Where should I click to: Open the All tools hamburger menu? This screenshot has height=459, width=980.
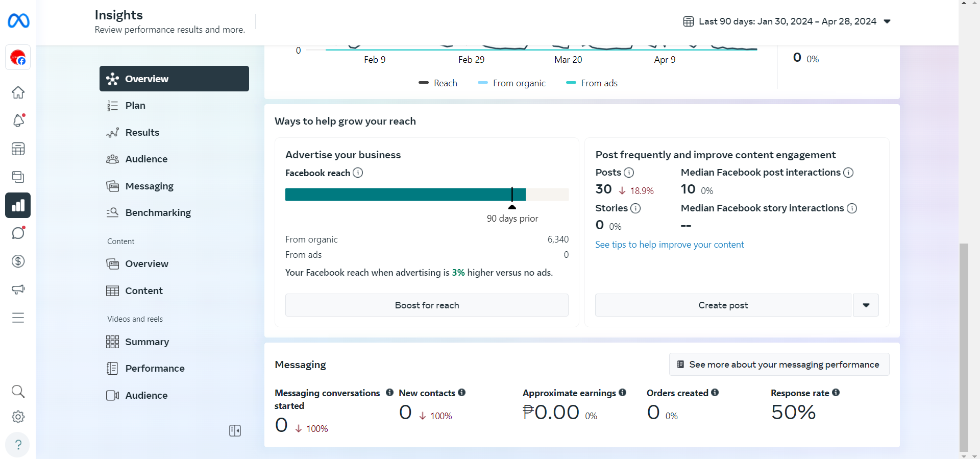(18, 318)
